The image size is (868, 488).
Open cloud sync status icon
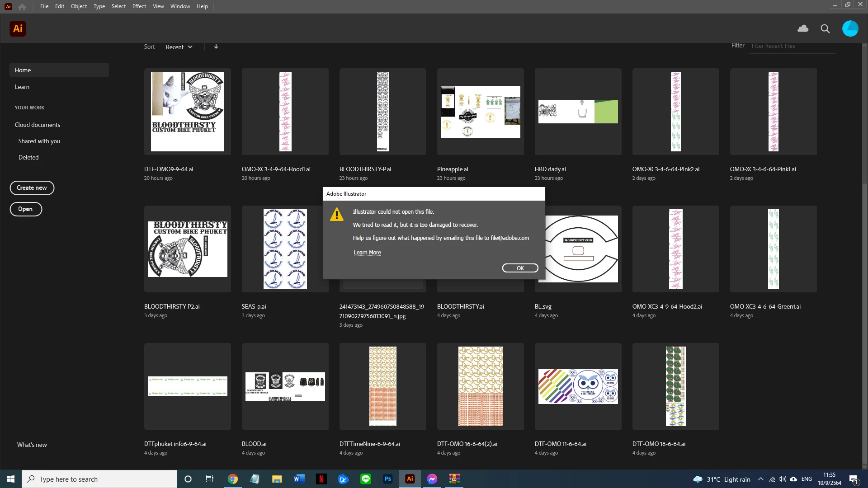tap(803, 28)
